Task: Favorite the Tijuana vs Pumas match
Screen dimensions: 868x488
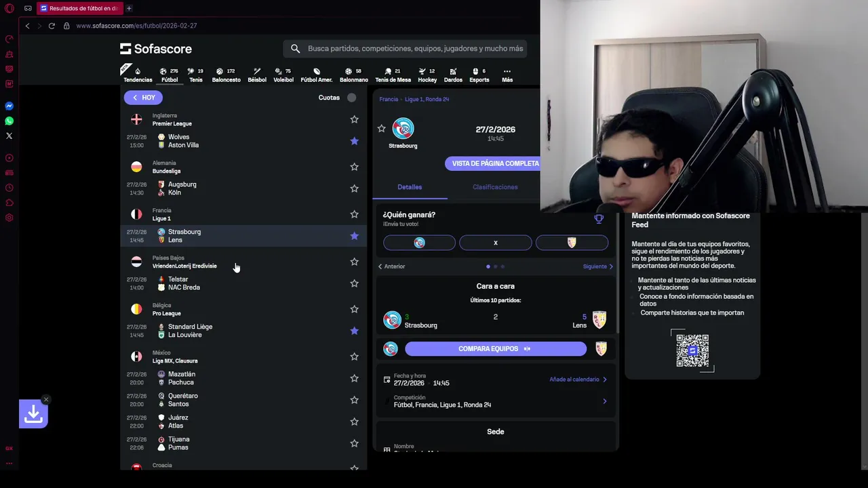Action: 354,443
